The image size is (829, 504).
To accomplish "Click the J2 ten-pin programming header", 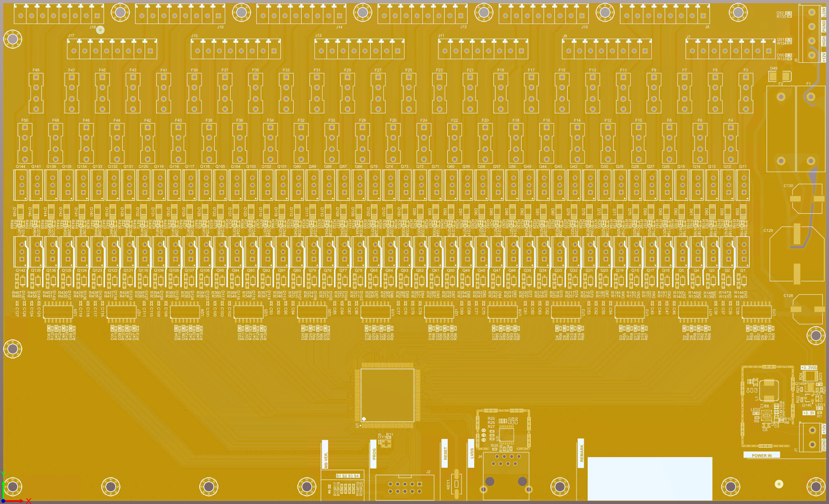I will [404, 488].
